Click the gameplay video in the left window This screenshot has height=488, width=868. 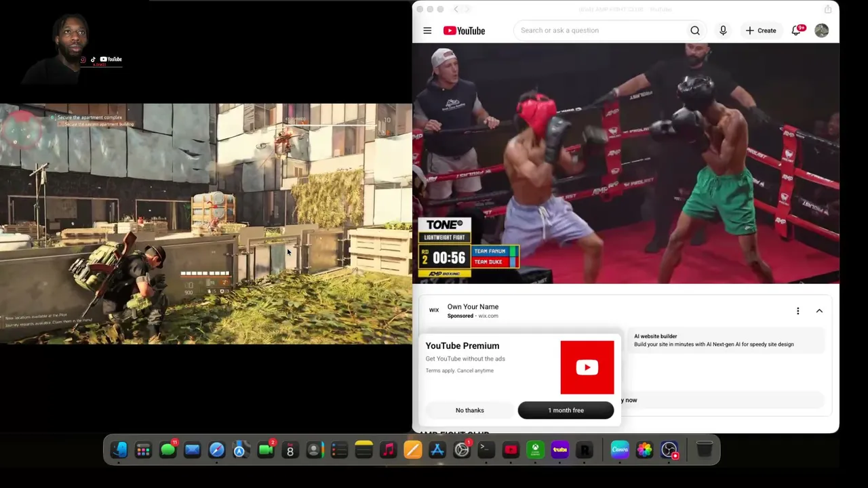coord(206,224)
